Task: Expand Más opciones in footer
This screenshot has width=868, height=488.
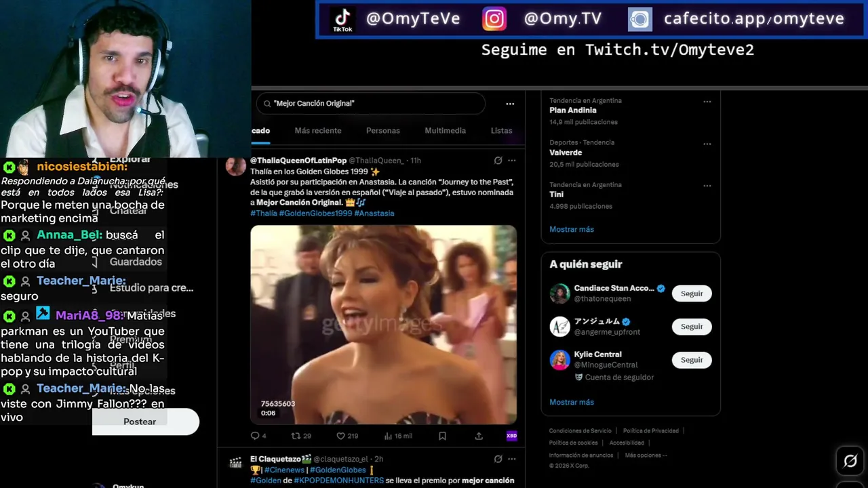Action: tap(646, 455)
